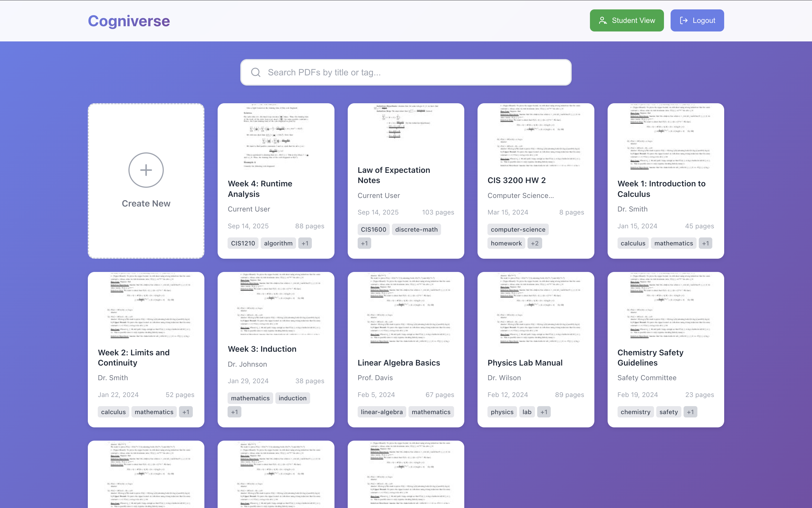Screen dimensions: 812x508
Task: Click the magnifier icon in search bar
Action: pyautogui.click(x=256, y=72)
